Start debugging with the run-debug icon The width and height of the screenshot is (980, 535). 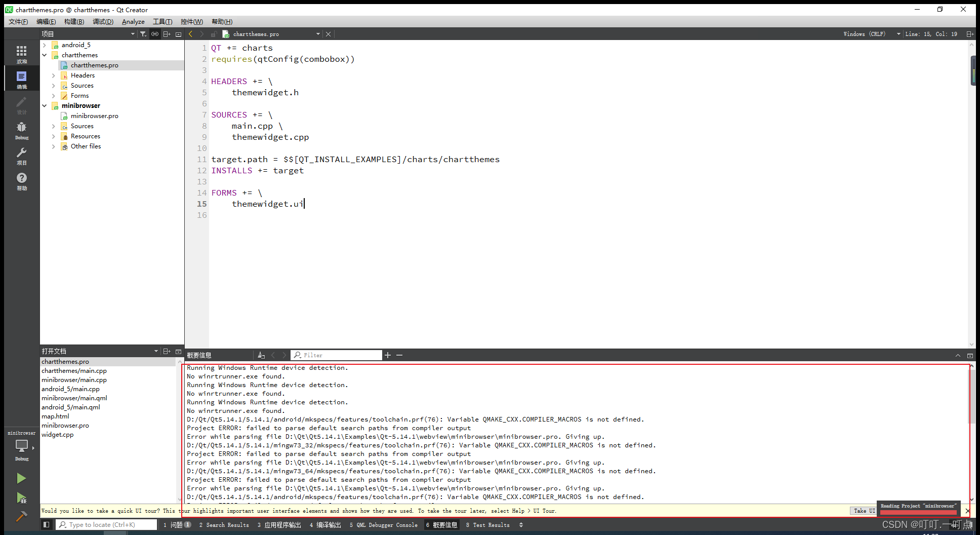pyautogui.click(x=21, y=498)
